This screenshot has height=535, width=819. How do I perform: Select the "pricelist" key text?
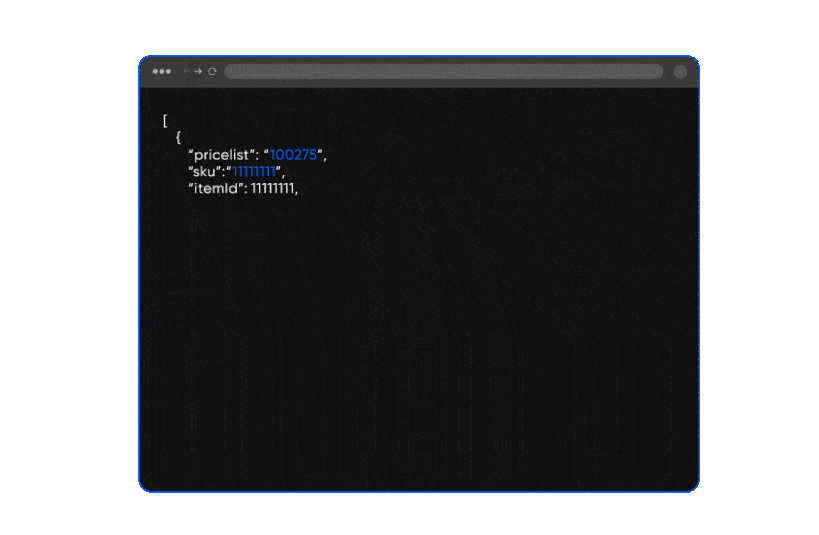coord(221,155)
